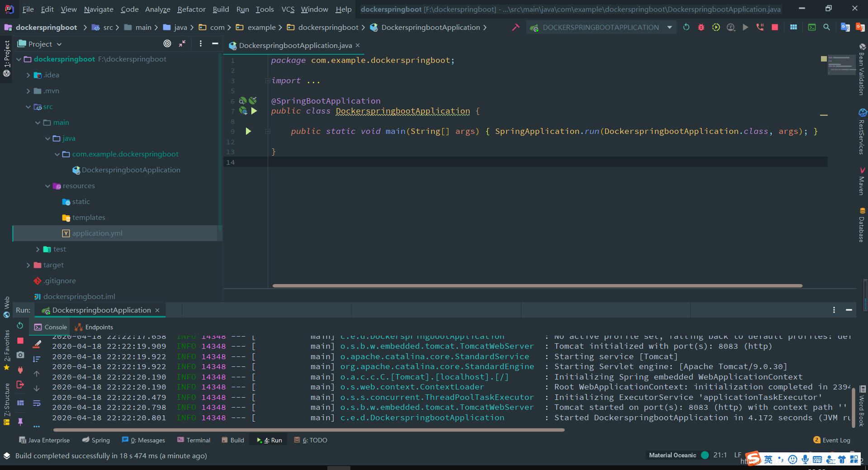868x470 pixels.
Task: Run with Coverage icon in top toolbar
Action: click(x=716, y=27)
